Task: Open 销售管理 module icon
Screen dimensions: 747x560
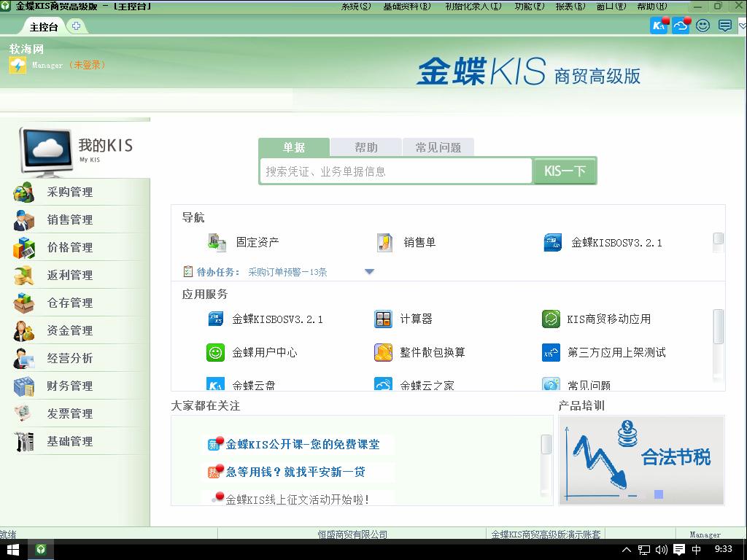Action: pos(24,220)
